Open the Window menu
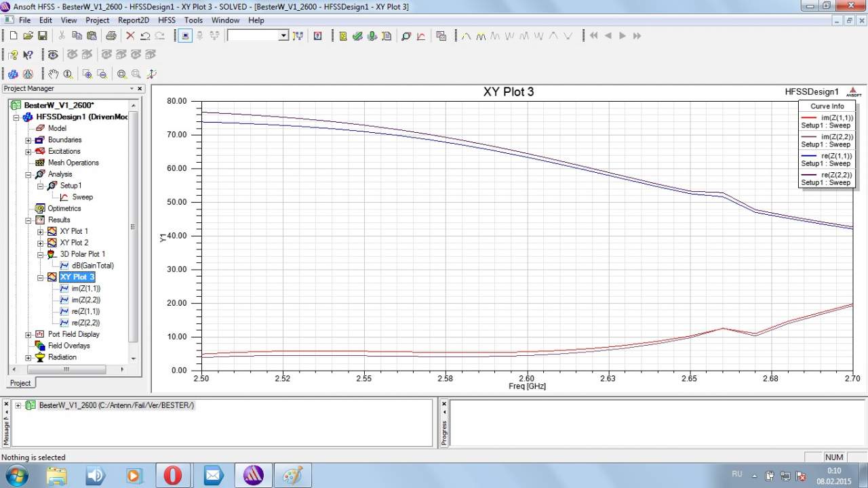This screenshot has width=868, height=488. 225,20
